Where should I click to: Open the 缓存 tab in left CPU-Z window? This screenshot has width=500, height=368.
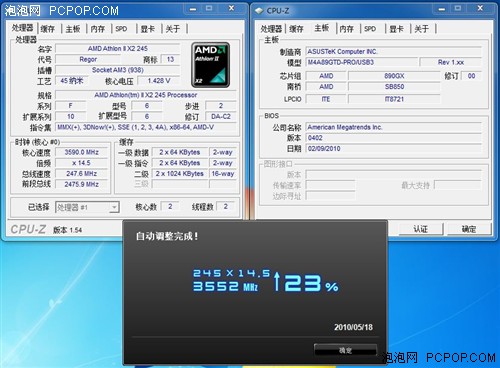click(48, 29)
